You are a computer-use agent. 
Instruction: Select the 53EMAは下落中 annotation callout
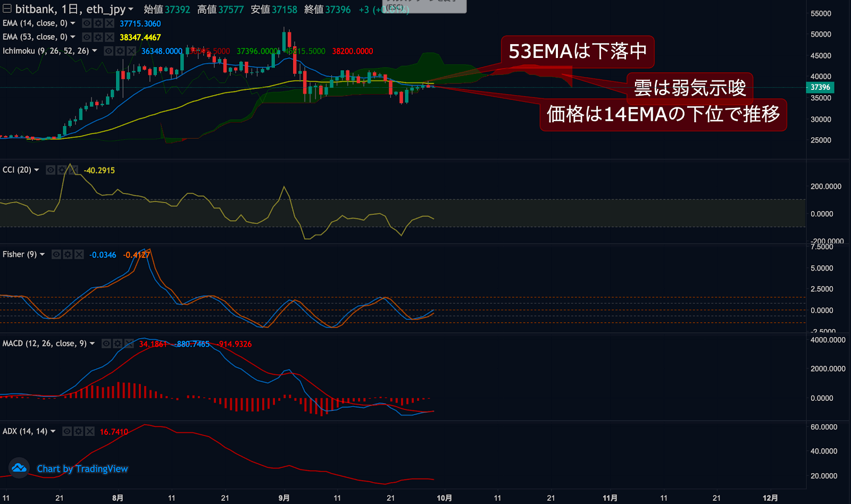pyautogui.click(x=578, y=52)
